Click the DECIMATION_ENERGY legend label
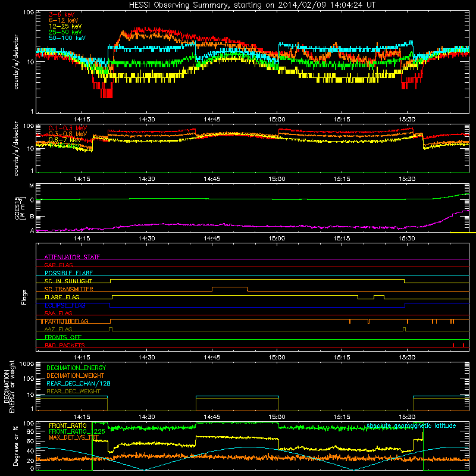 point(76,368)
